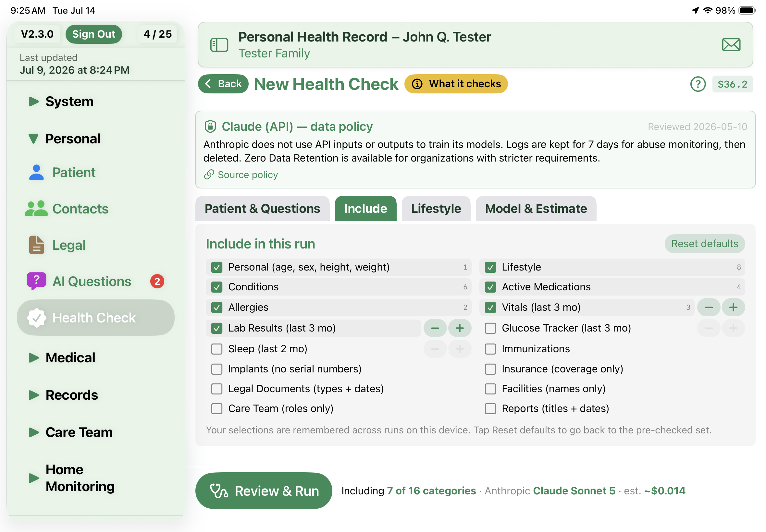Open Legal documents in sidebar

point(57,245)
